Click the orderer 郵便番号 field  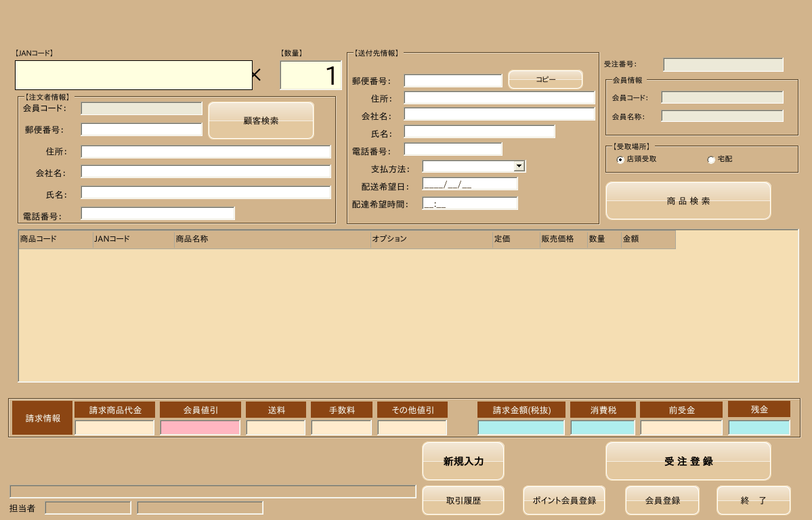142,129
